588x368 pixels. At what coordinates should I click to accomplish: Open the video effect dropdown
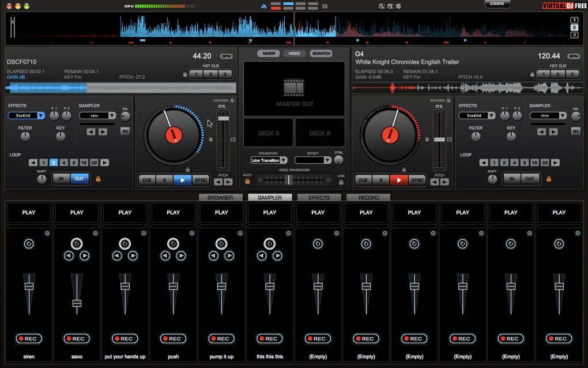[313, 160]
